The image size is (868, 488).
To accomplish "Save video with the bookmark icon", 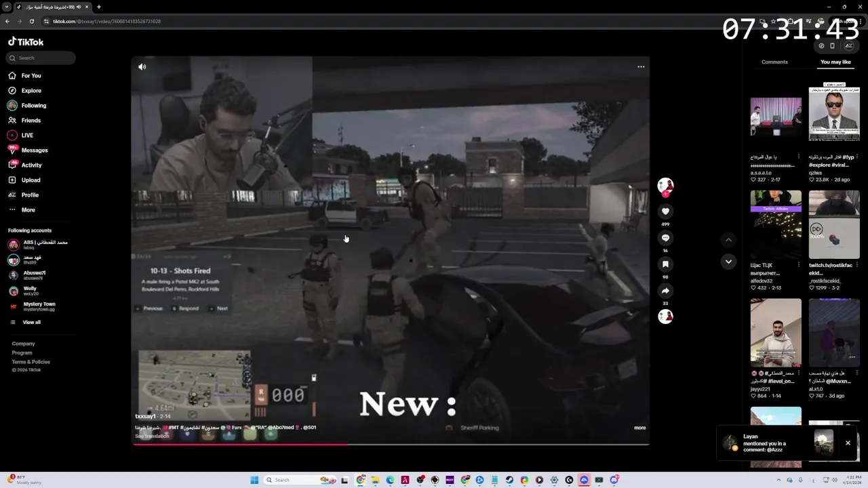I will pos(665,264).
